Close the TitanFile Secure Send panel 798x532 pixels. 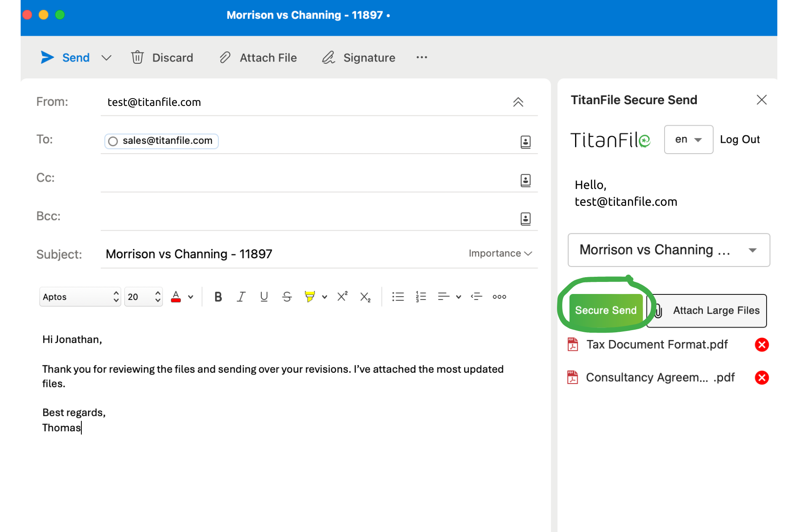(x=762, y=100)
